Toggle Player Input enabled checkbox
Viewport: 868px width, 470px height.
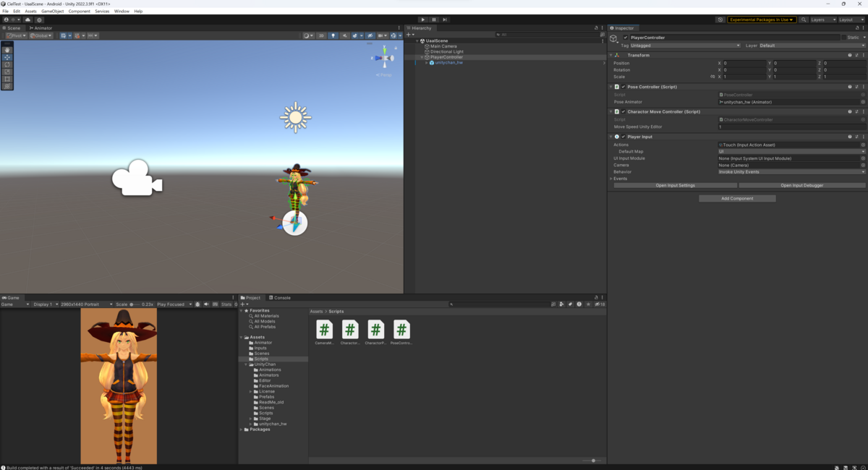624,137
